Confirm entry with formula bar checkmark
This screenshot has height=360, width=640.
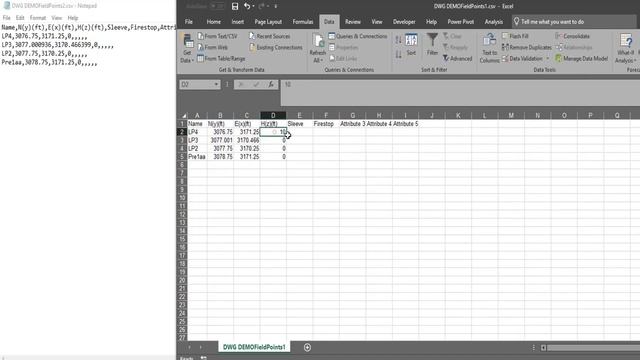pos(256,84)
